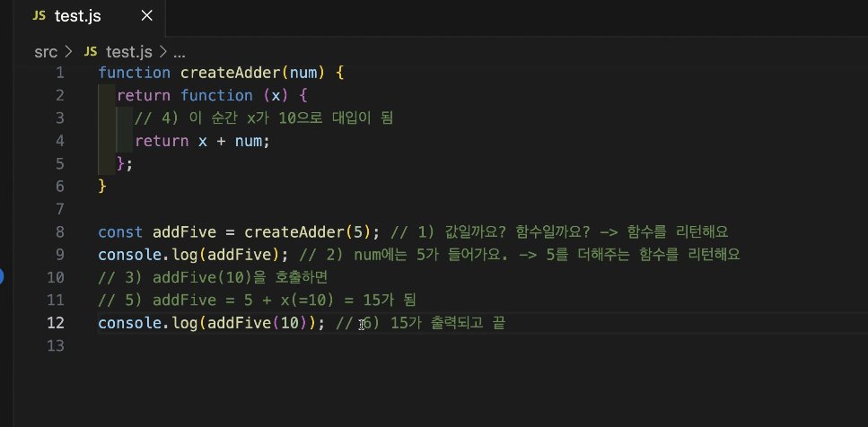Click line number 8 in gutter
Viewport: 868px width, 427px height.
(x=60, y=231)
